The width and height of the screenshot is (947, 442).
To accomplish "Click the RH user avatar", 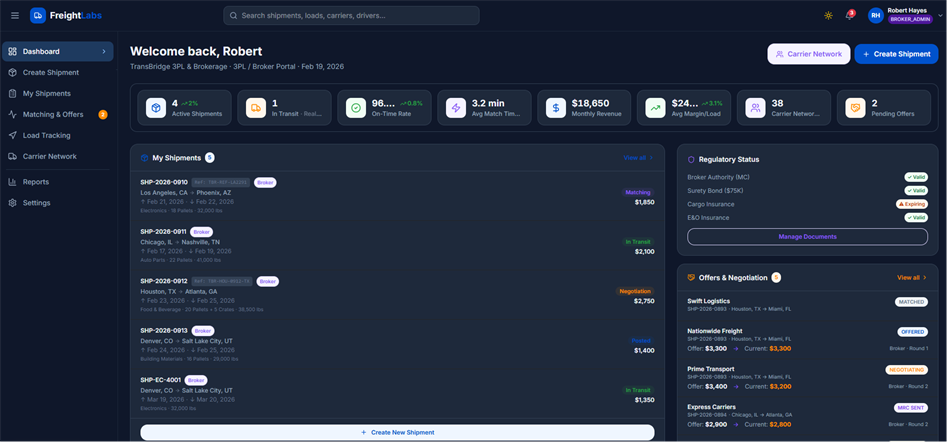I will [876, 16].
